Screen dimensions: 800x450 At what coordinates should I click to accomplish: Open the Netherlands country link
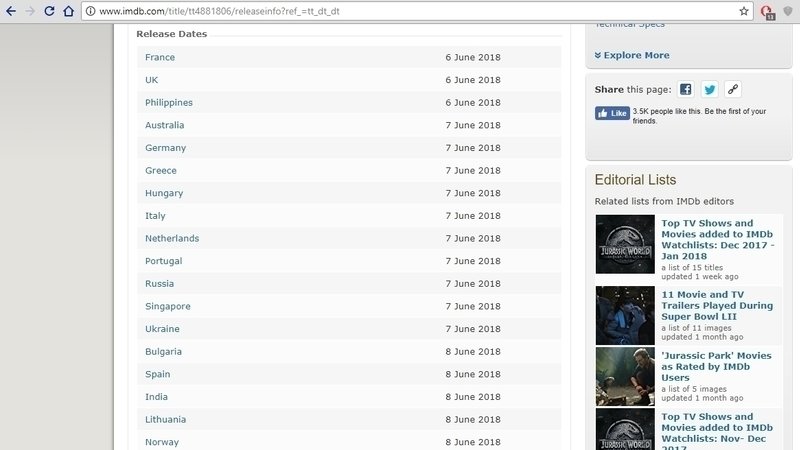(x=172, y=238)
